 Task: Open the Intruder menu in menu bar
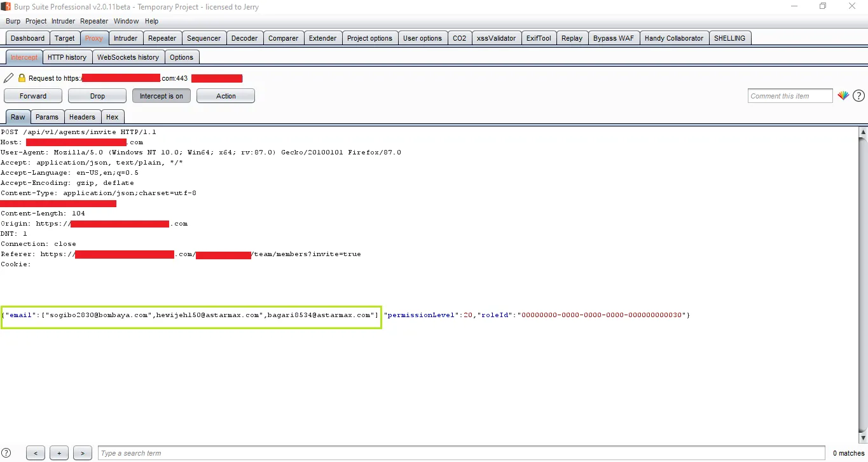click(x=63, y=21)
